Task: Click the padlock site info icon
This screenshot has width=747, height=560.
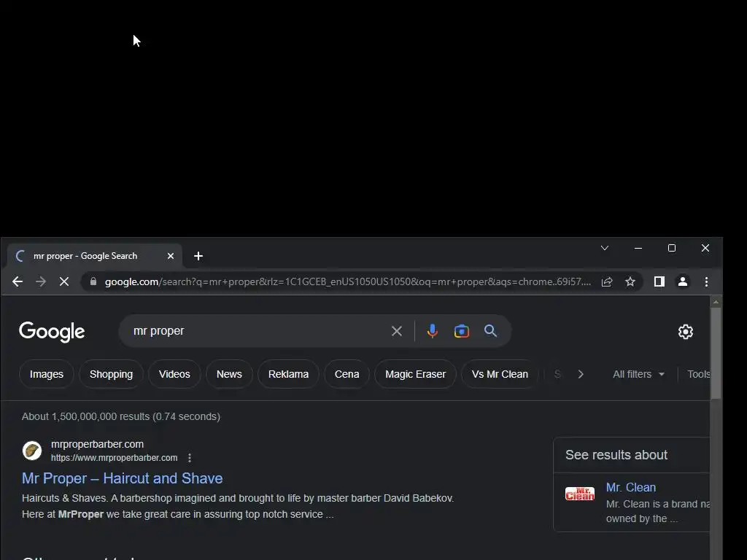Action: coord(93,281)
